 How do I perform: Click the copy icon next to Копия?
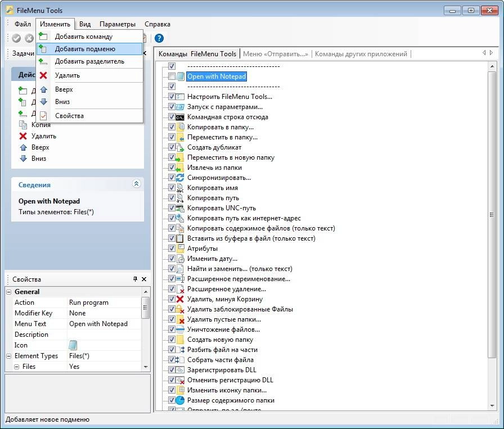pos(23,125)
